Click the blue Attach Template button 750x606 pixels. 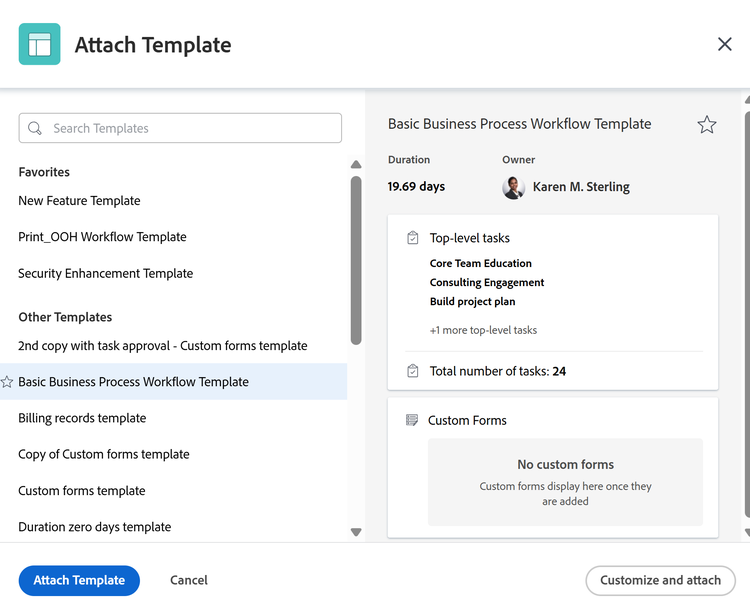coord(79,580)
